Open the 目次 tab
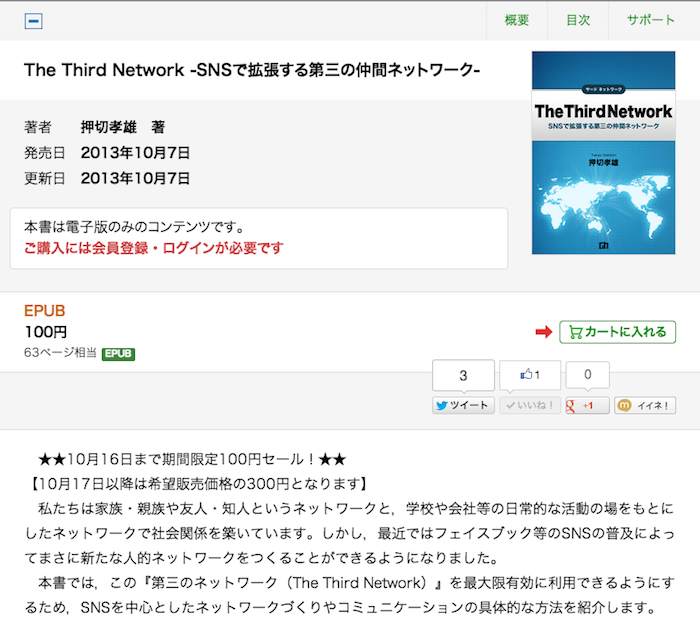 coord(578,20)
